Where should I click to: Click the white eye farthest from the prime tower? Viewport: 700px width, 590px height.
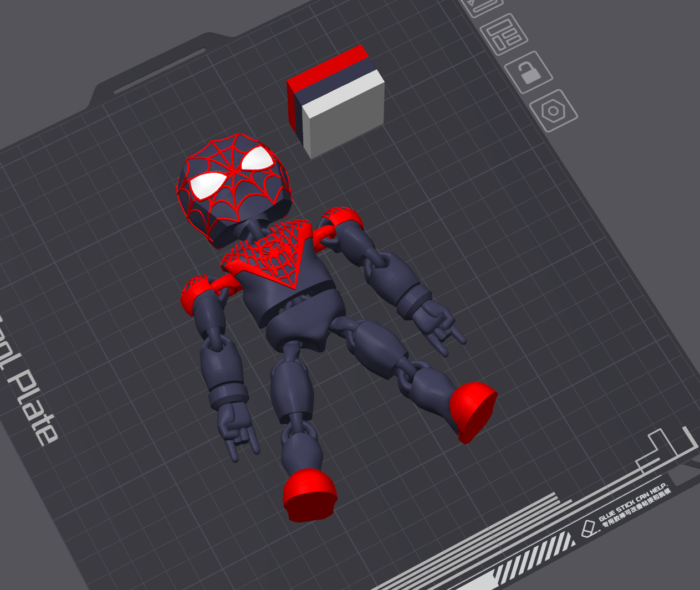(207, 184)
